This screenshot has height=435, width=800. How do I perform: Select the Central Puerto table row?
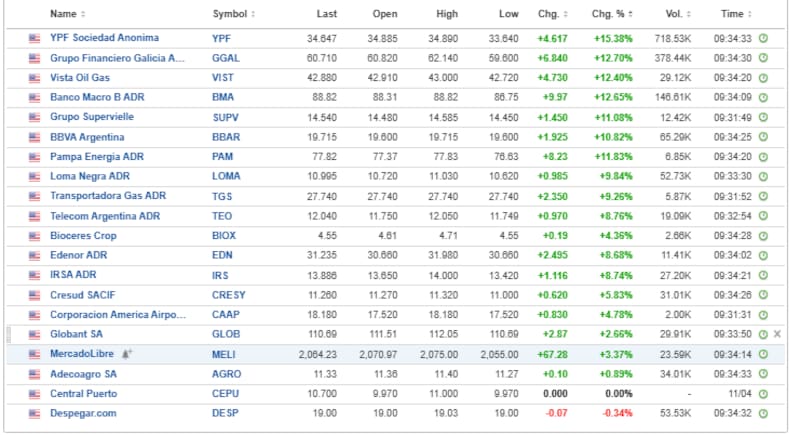[x=400, y=394]
